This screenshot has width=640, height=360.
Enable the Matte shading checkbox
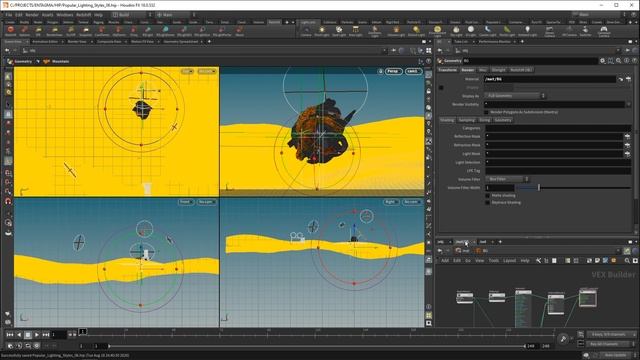click(487, 196)
